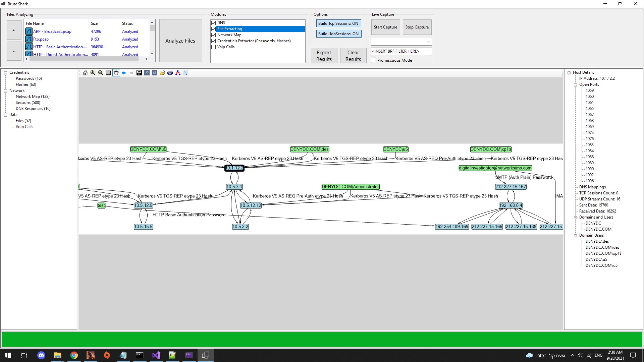Click the Analyze Files button

click(x=180, y=41)
